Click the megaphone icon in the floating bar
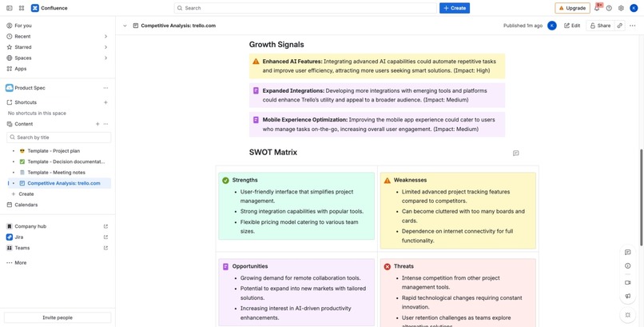 pyautogui.click(x=627, y=296)
